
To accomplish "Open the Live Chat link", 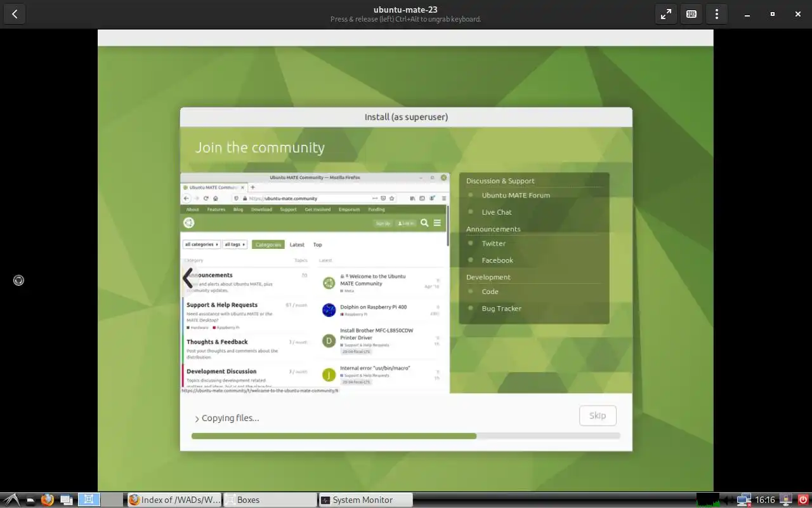I will (x=497, y=212).
